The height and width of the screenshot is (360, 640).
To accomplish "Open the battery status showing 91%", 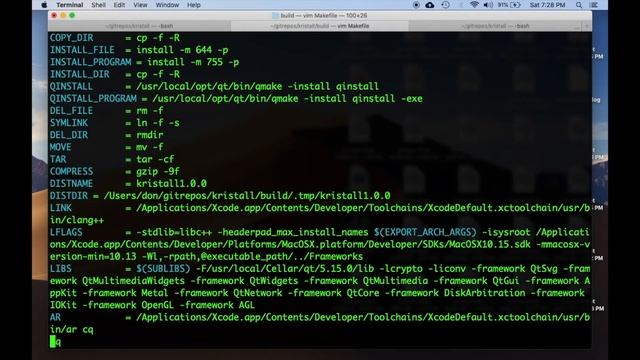I will coord(509,5).
